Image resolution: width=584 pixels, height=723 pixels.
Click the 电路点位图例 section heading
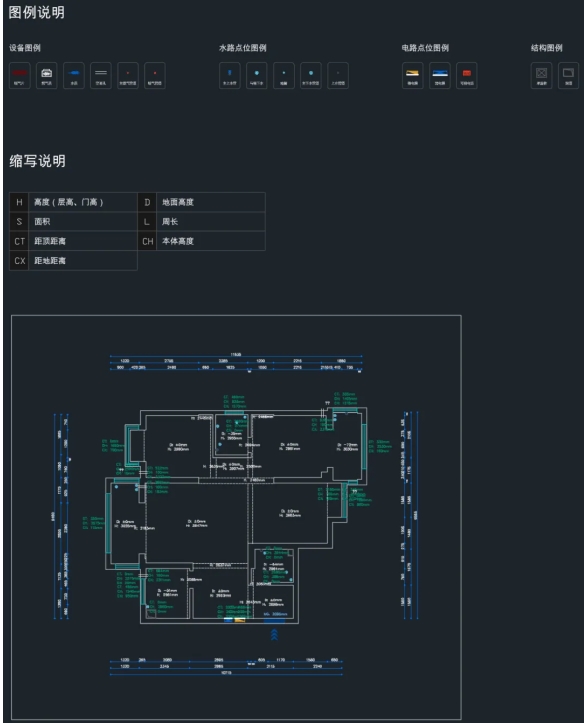tap(425, 48)
